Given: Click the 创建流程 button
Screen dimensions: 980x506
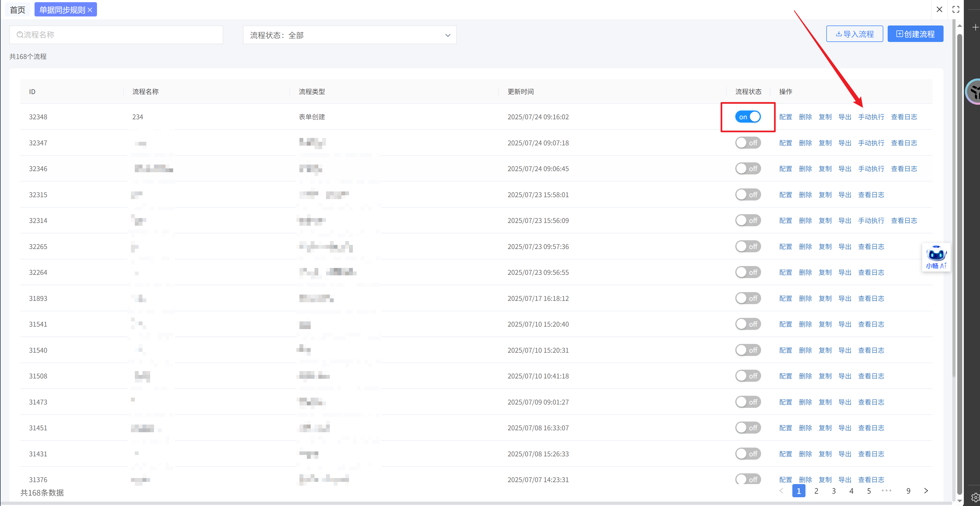Looking at the screenshot, I should [x=915, y=34].
